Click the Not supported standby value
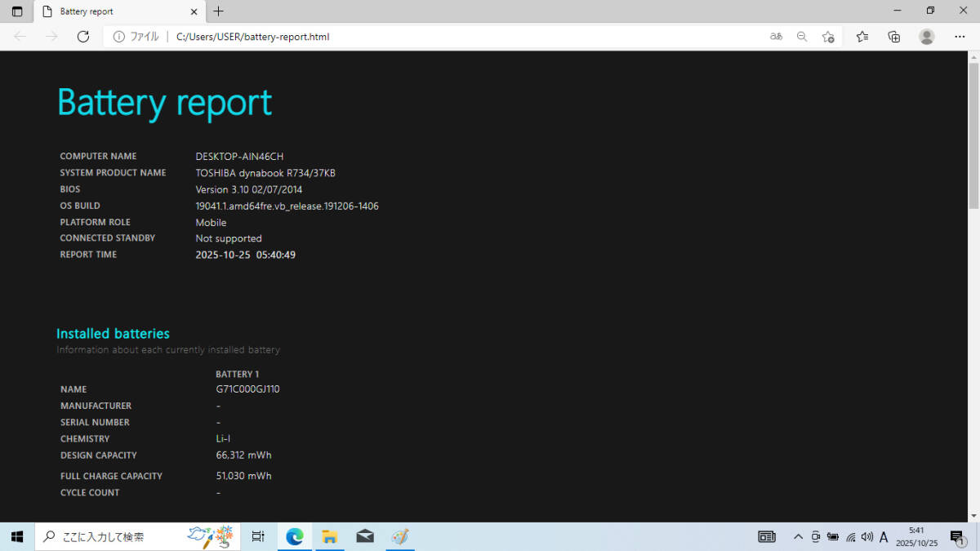The height and width of the screenshot is (551, 980). pyautogui.click(x=229, y=238)
